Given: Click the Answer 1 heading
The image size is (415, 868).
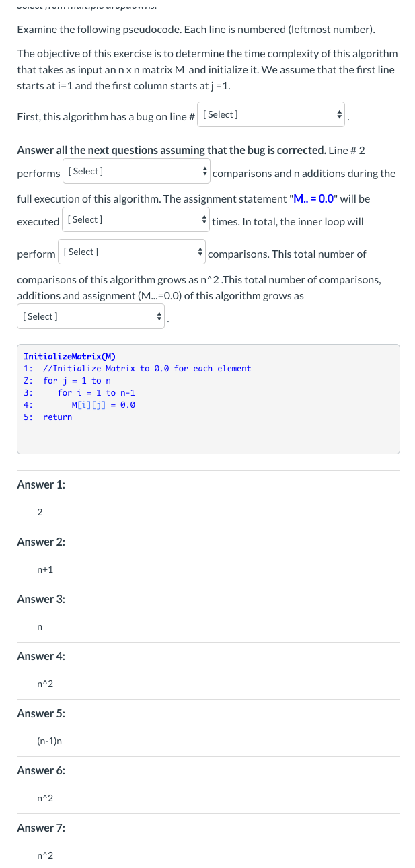Looking at the screenshot, I should 40,484.
